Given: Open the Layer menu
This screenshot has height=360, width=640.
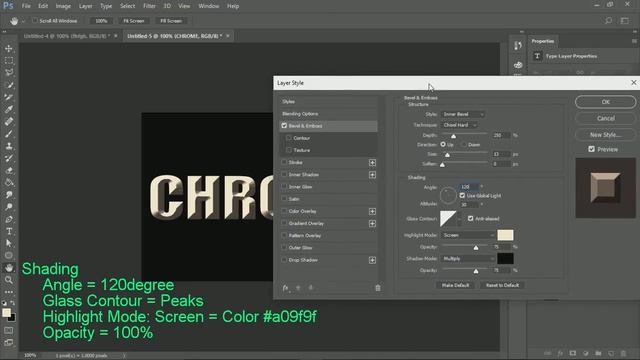Looking at the screenshot, I should 85,6.
